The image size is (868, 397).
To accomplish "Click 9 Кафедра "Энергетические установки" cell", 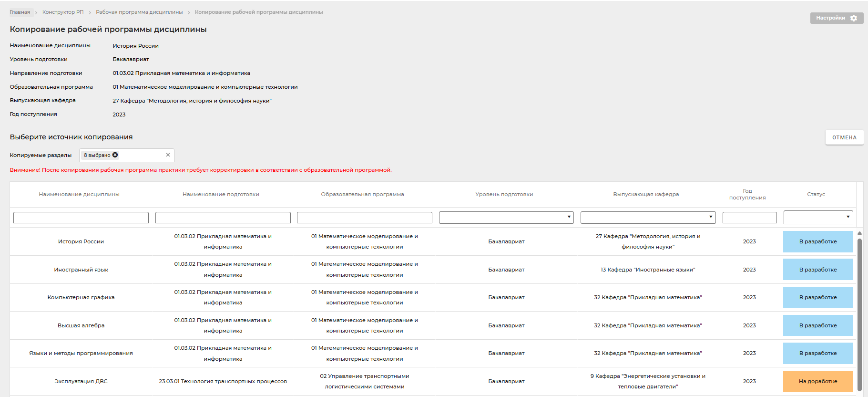I will point(648,381).
